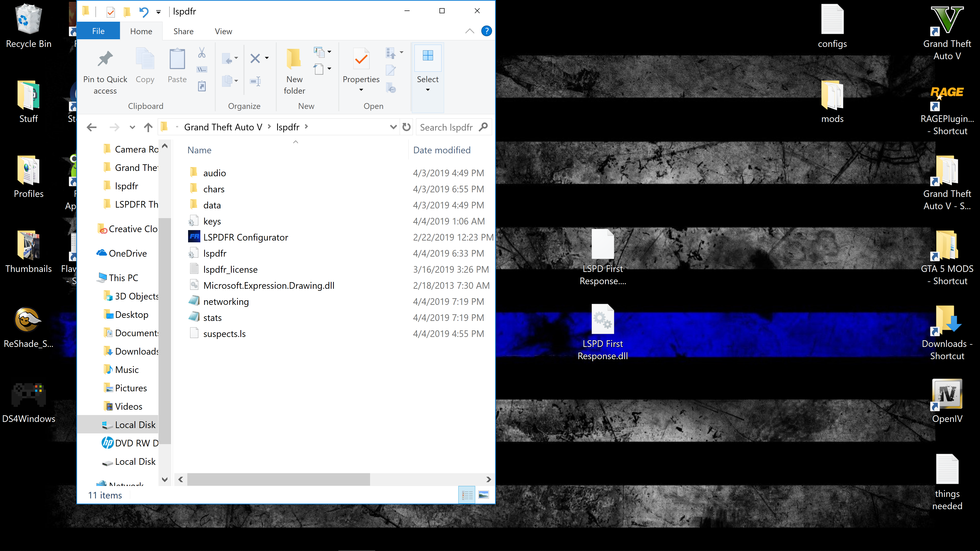Collapse the ribbon with the chevron arrow
Viewport: 980px width, 551px height.
tap(470, 31)
